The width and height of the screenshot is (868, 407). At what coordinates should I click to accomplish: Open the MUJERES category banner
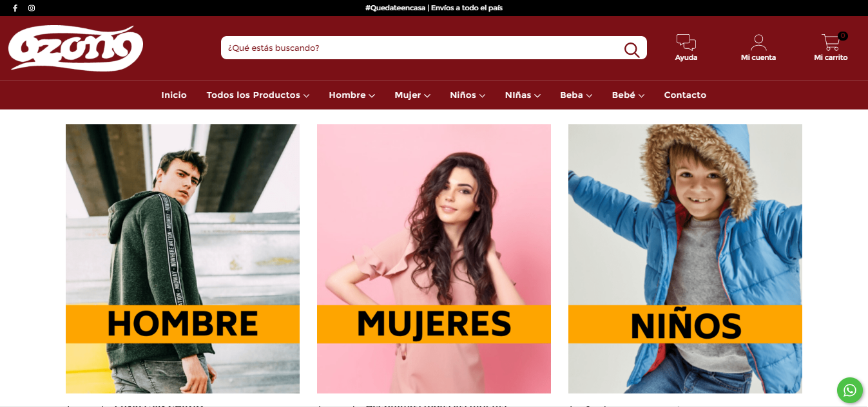tap(434, 259)
